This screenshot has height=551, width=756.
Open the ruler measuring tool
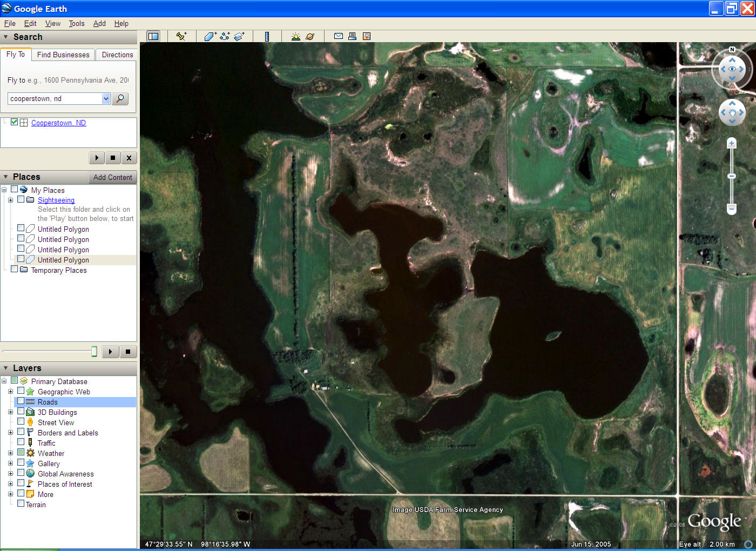(x=267, y=36)
